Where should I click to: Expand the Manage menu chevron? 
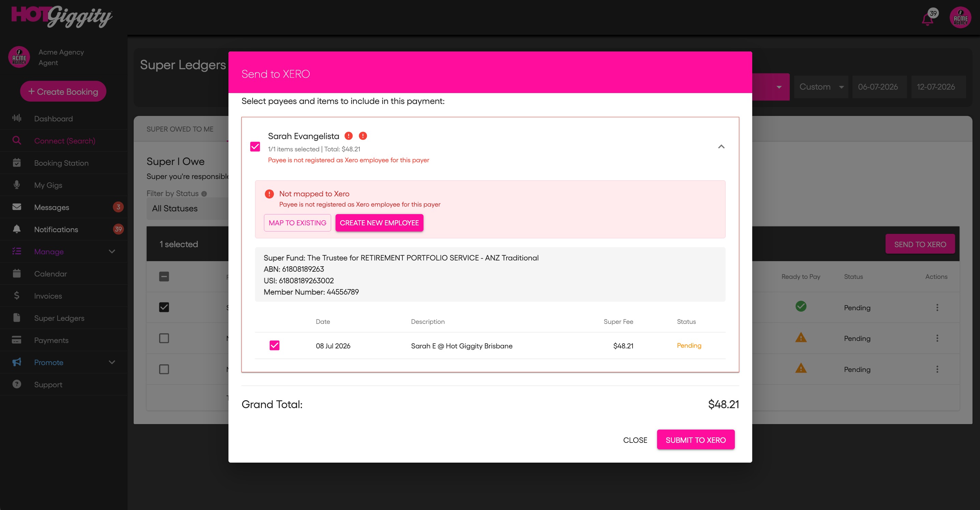[x=112, y=251]
